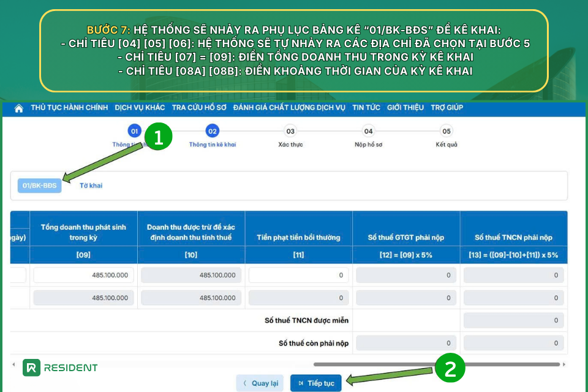Open the Trợ giúp menu
Viewport: 588px width, 392px height.
pos(447,108)
